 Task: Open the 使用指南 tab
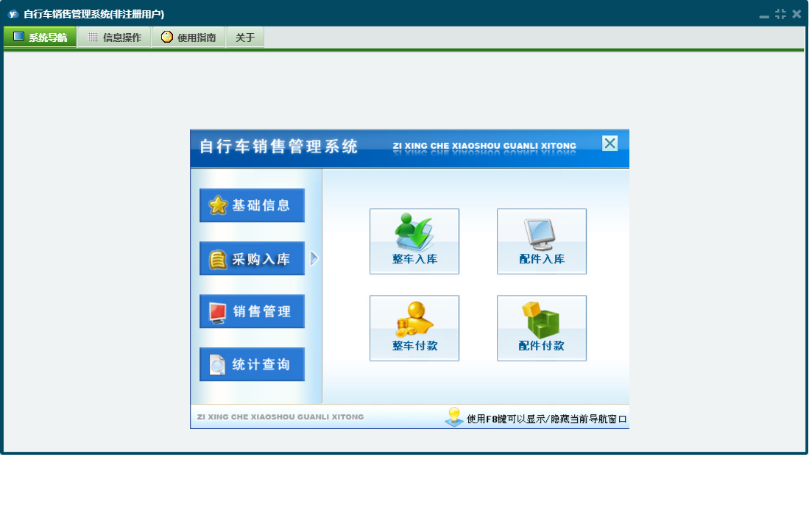tap(189, 37)
